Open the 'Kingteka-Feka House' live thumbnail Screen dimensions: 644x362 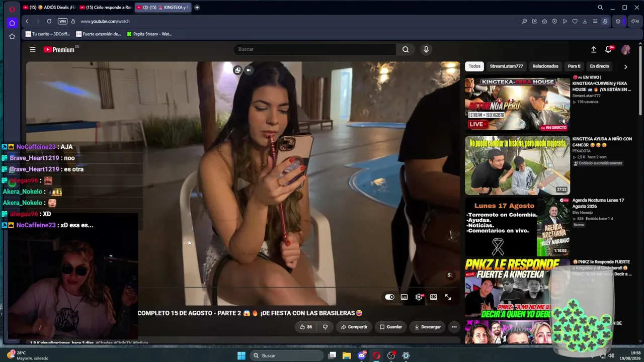[x=517, y=104]
